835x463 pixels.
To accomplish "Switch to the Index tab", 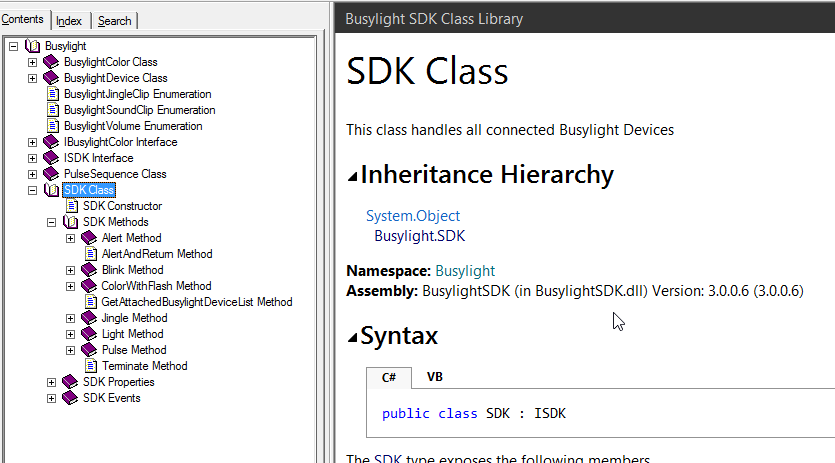I will 69,21.
